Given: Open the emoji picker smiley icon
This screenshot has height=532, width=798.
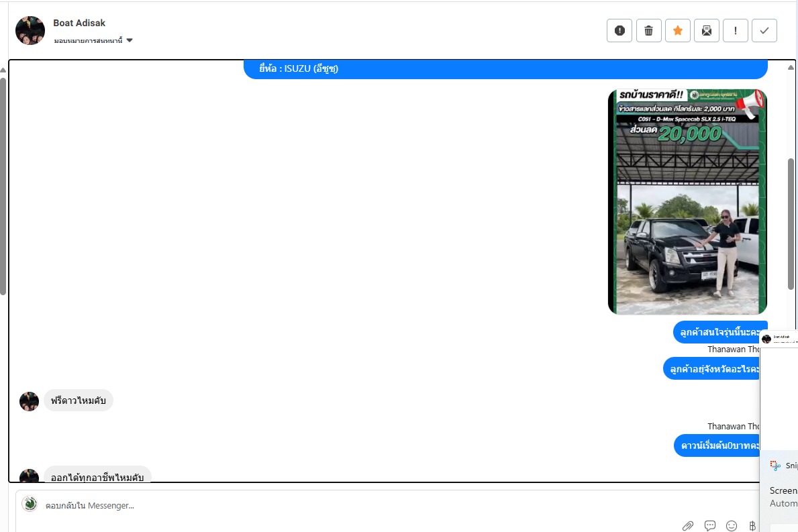Looking at the screenshot, I should click(732, 525).
